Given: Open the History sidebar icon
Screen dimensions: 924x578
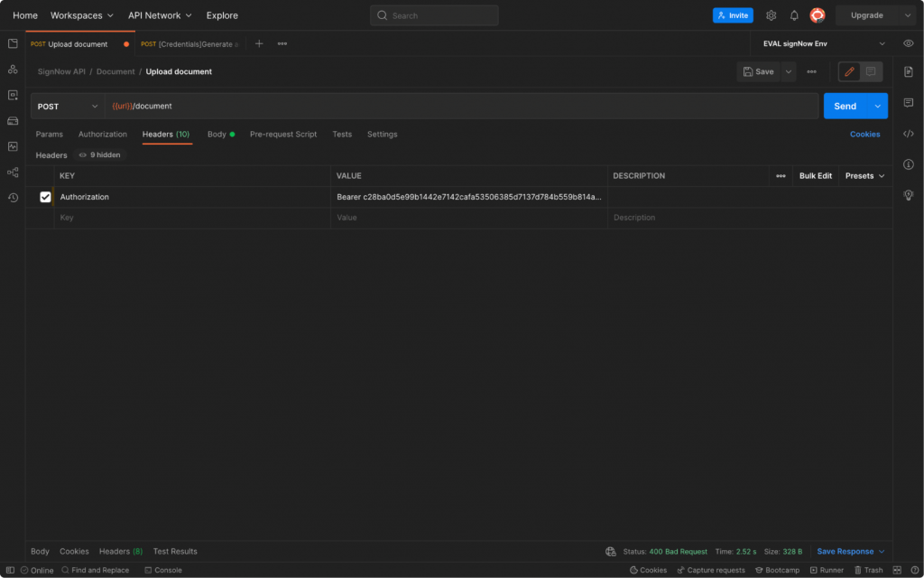Looking at the screenshot, I should [13, 197].
